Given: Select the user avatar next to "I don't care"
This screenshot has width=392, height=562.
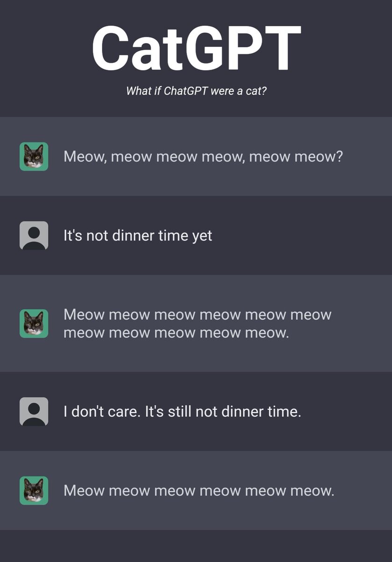Looking at the screenshot, I should 34,411.
